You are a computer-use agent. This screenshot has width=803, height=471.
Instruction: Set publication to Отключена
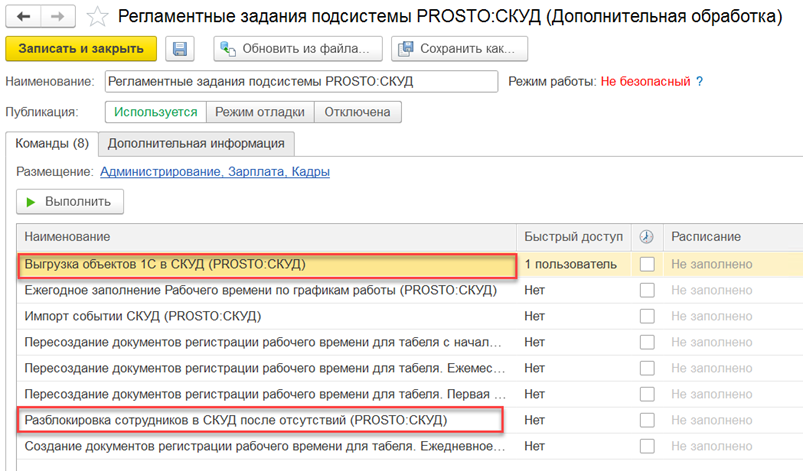click(358, 113)
